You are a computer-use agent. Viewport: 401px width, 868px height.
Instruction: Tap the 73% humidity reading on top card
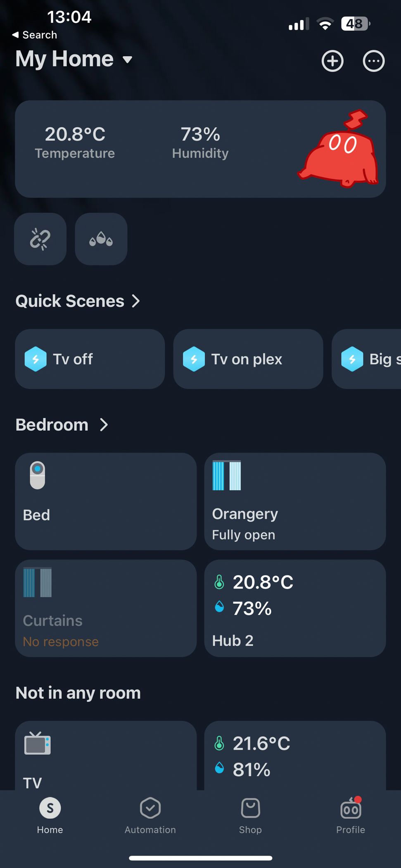[x=200, y=134]
